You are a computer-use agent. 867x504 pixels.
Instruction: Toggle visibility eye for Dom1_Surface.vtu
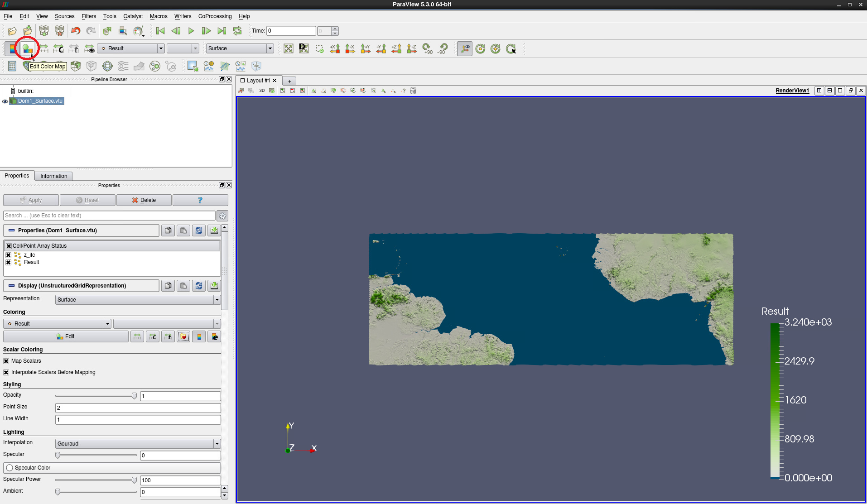[x=5, y=101]
